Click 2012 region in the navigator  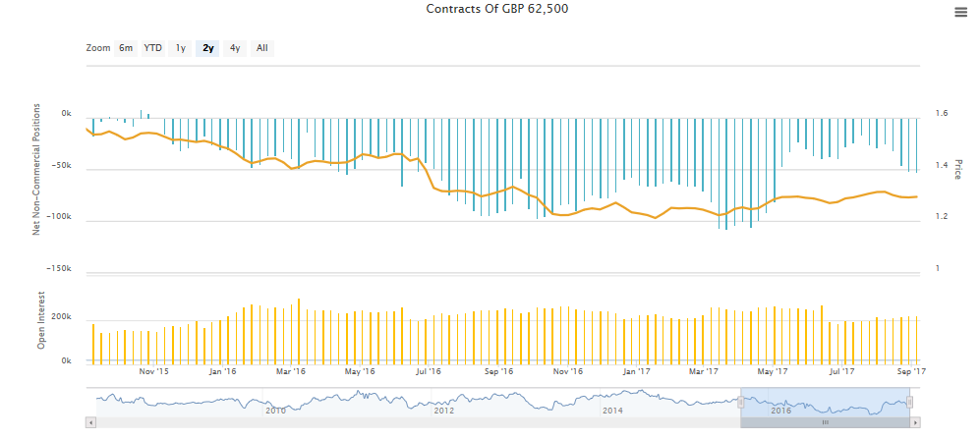(x=443, y=410)
